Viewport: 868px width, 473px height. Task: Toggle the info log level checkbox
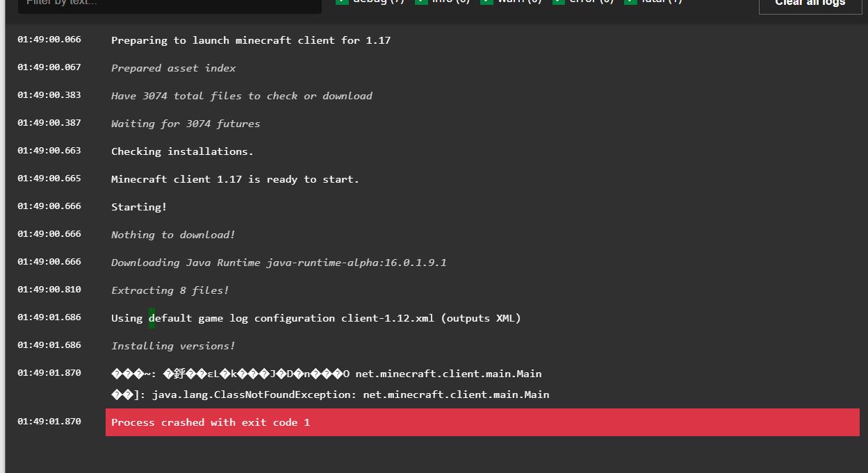(x=421, y=1)
